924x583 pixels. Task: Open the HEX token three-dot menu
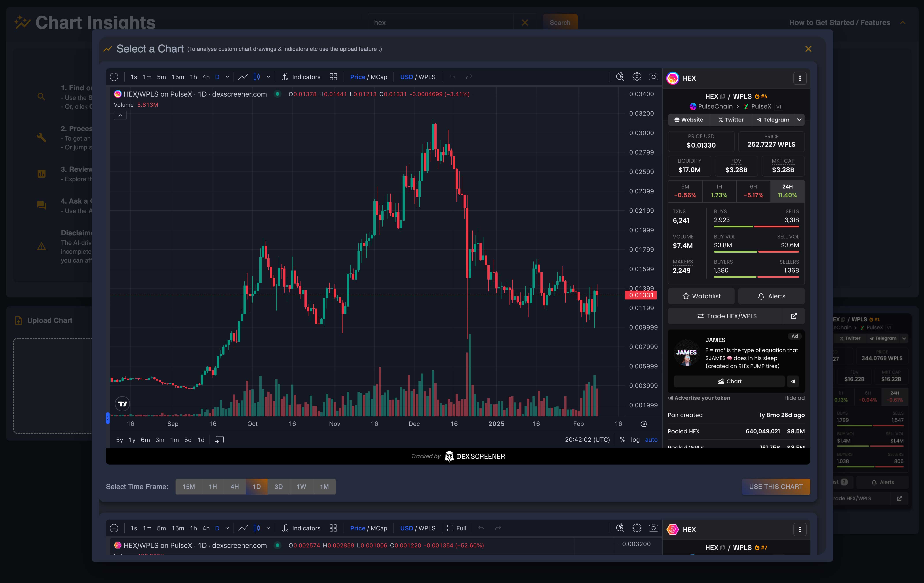pos(800,78)
